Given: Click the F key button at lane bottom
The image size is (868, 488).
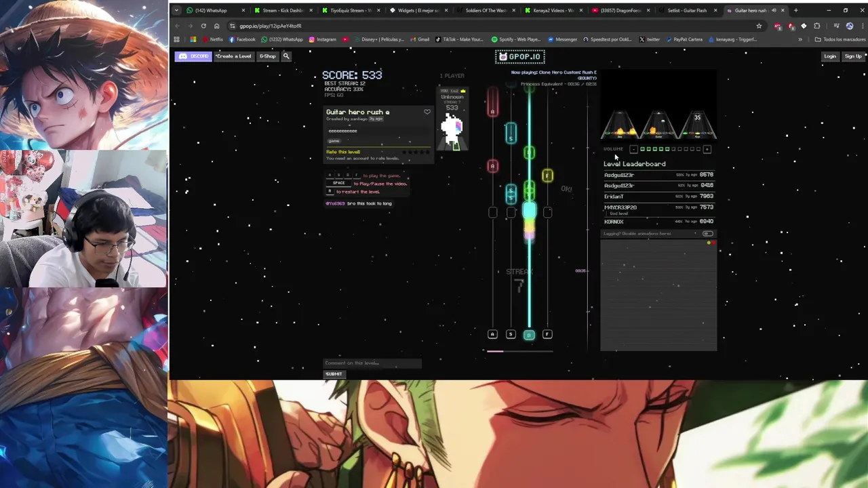Looking at the screenshot, I should [x=547, y=334].
